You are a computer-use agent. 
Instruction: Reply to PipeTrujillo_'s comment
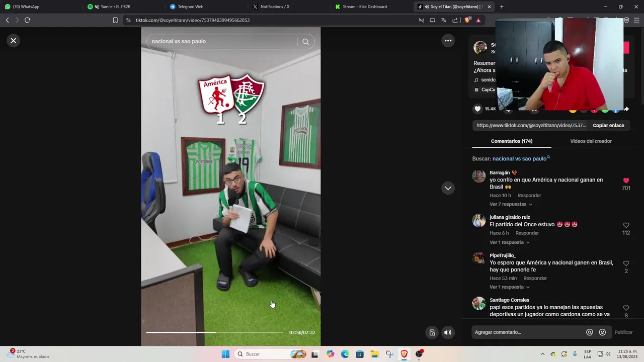click(x=535, y=279)
